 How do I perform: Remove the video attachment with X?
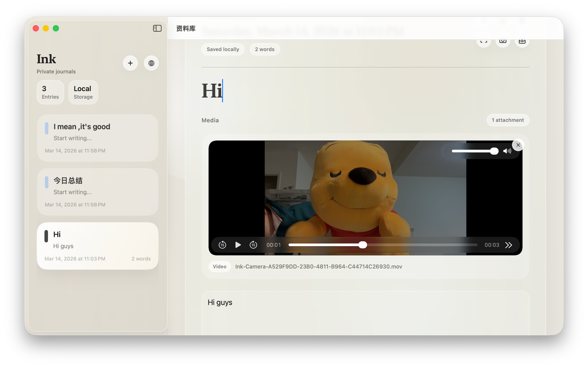coord(518,145)
